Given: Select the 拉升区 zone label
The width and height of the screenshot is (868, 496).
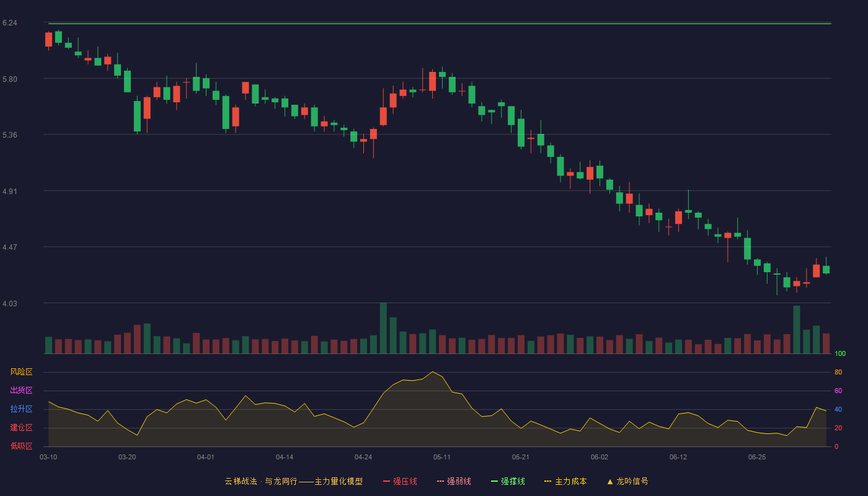Looking at the screenshot, I should [21, 409].
